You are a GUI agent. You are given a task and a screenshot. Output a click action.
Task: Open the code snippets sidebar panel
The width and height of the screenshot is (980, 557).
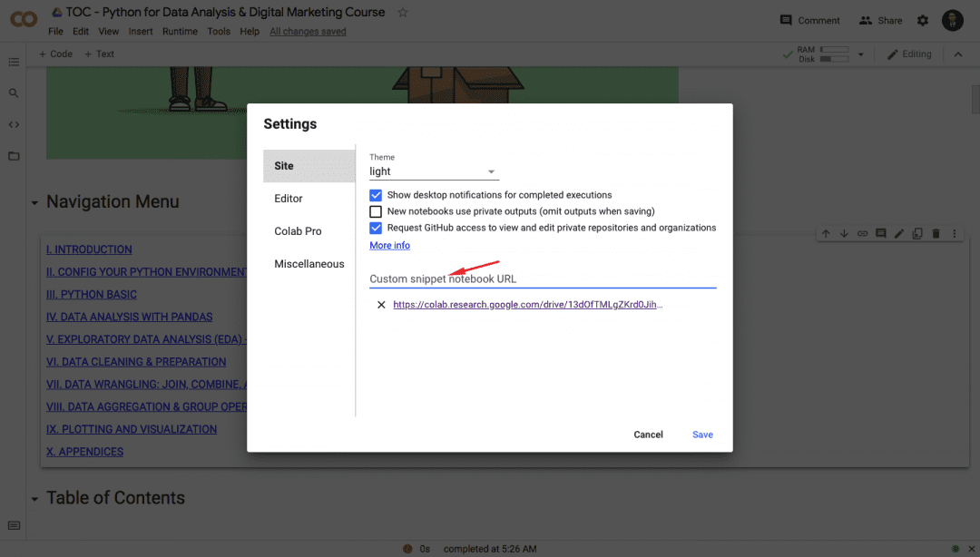tap(13, 124)
